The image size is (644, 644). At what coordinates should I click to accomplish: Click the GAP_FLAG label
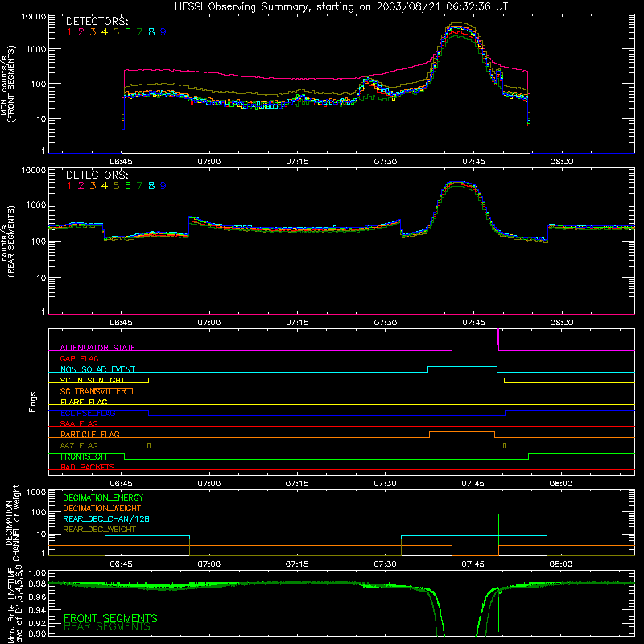coord(79,358)
